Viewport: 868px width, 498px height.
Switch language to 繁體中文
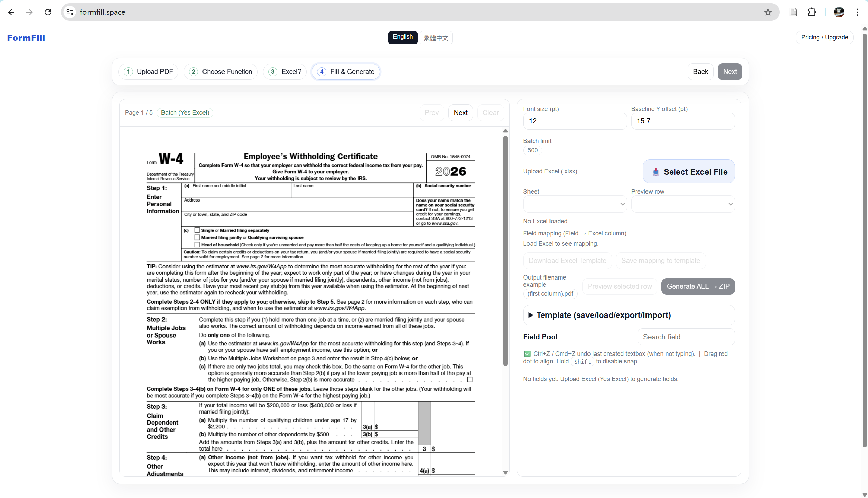pos(436,38)
